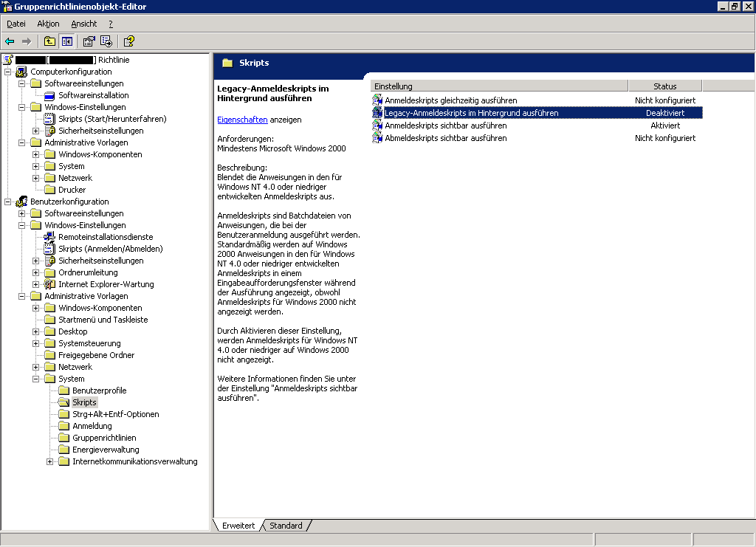756x547 pixels.
Task: Click the Energieverwaltung folder icon
Action: [63, 450]
